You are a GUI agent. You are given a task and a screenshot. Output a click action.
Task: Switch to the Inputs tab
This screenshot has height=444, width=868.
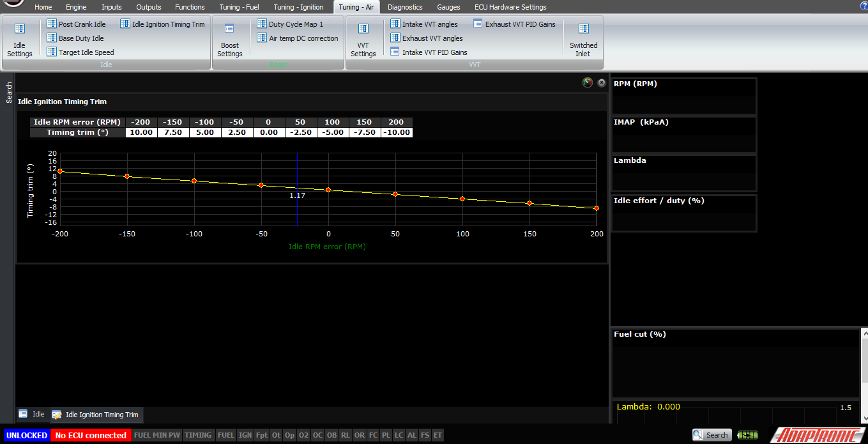[111, 7]
